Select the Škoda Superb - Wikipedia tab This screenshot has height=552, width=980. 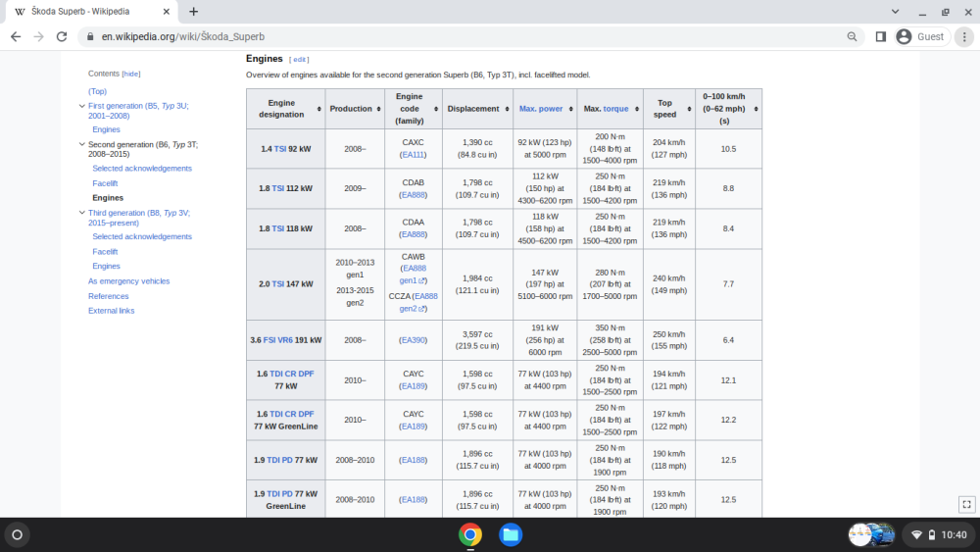[90, 11]
